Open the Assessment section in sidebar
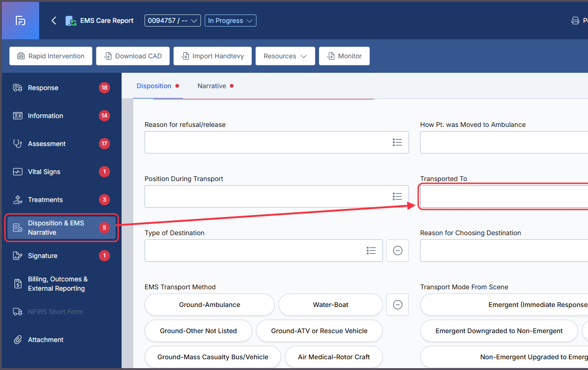The image size is (588, 370). [62, 144]
